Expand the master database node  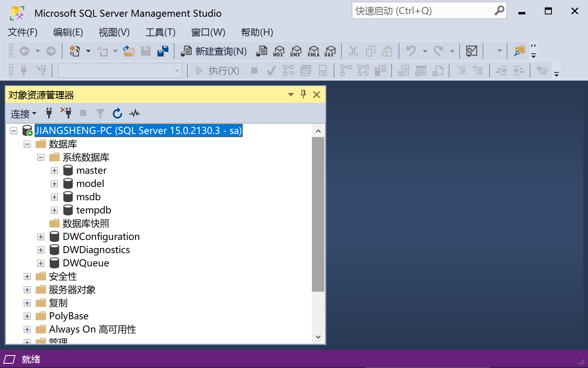54,171
